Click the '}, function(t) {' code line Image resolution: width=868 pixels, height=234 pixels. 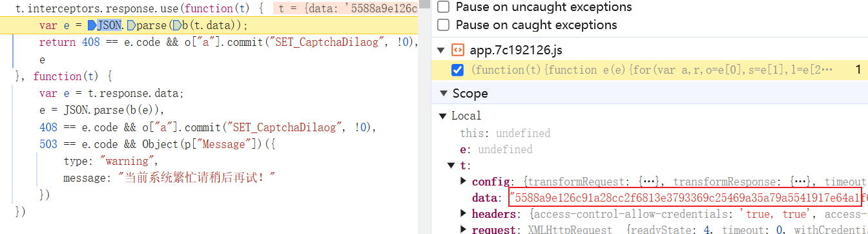(x=64, y=76)
